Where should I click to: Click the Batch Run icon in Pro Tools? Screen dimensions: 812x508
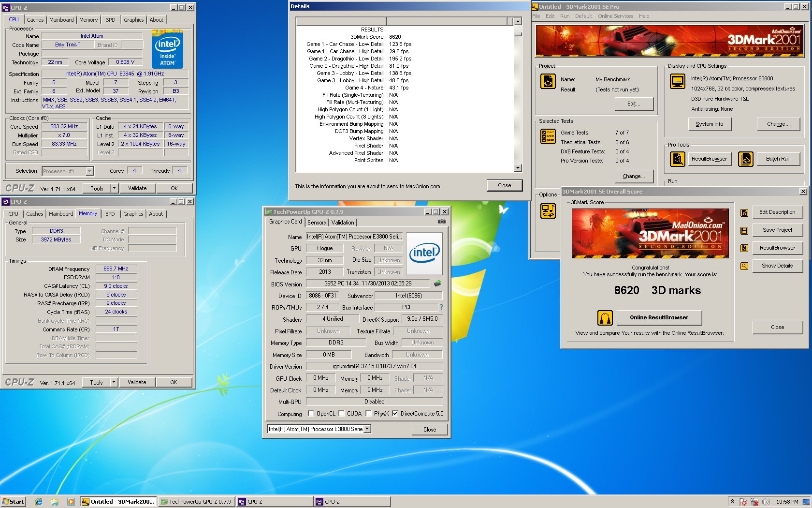tap(746, 159)
